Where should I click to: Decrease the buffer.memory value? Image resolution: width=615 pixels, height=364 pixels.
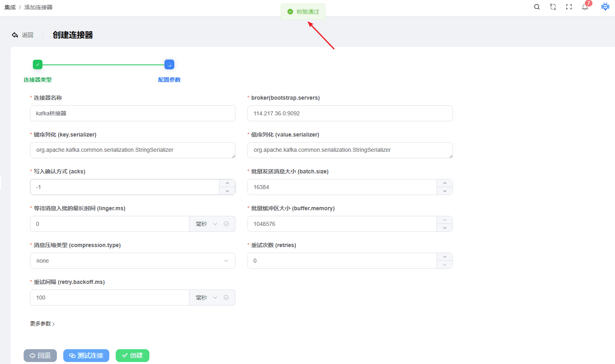(x=445, y=228)
